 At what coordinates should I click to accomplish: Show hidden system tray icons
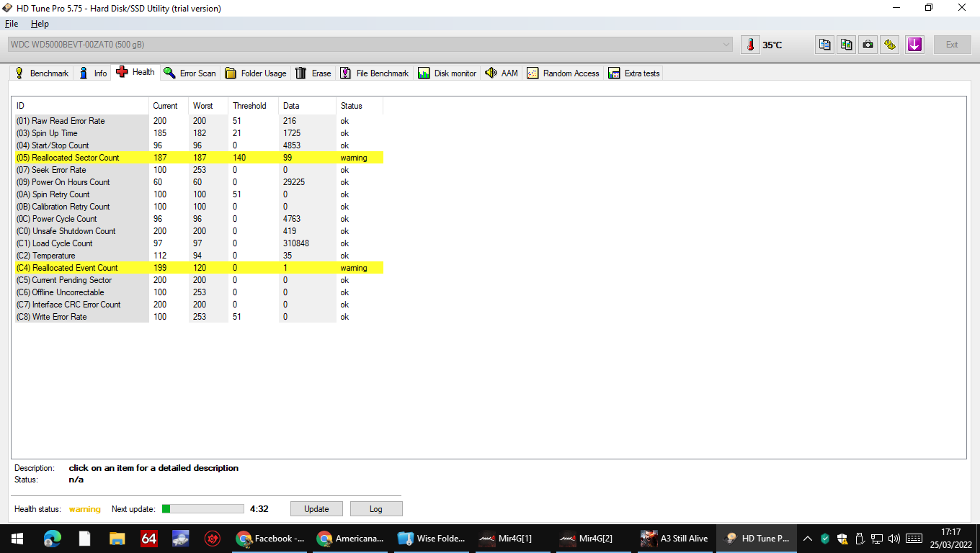(808, 538)
